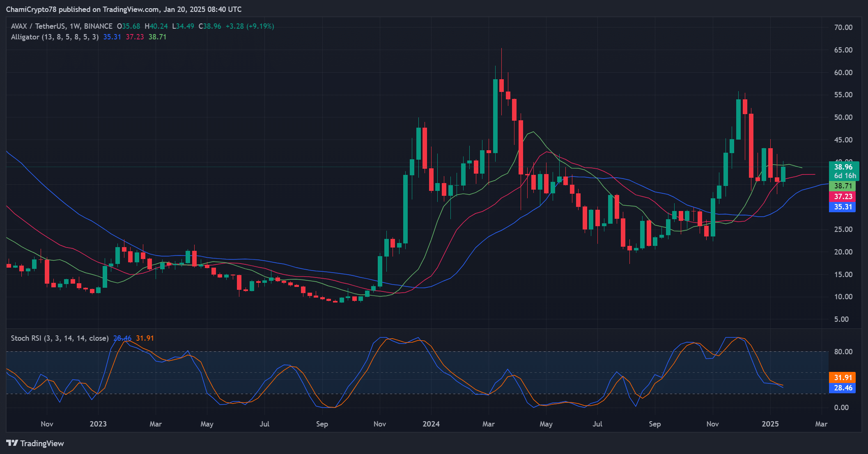This screenshot has width=868, height=454.
Task: Click the 70.00 price scale label
Action: [x=843, y=28]
